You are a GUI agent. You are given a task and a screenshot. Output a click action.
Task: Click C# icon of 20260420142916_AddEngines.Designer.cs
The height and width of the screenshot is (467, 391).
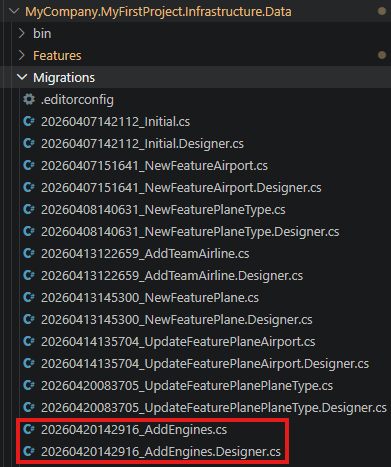tap(29, 451)
